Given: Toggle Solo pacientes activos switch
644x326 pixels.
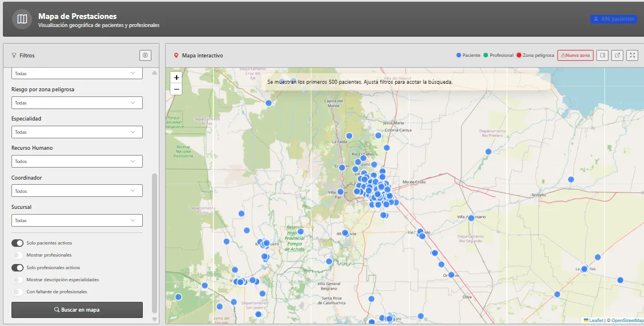Looking at the screenshot, I should pos(17,243).
